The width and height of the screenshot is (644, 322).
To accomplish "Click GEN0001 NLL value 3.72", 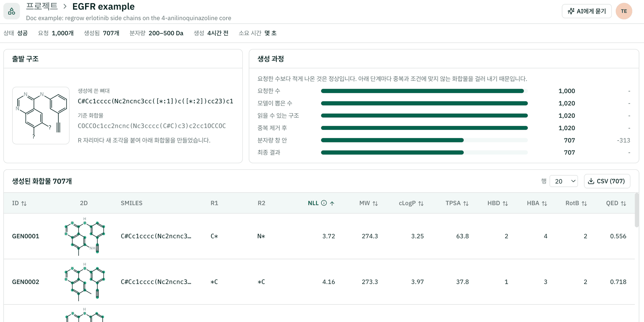I will point(328,236).
